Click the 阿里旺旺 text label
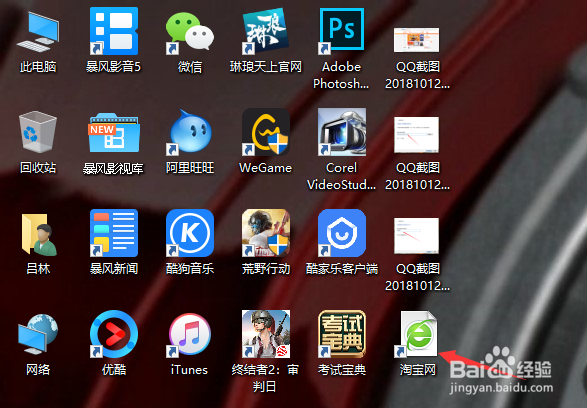Viewport: 587px width, 408px height. tap(190, 168)
